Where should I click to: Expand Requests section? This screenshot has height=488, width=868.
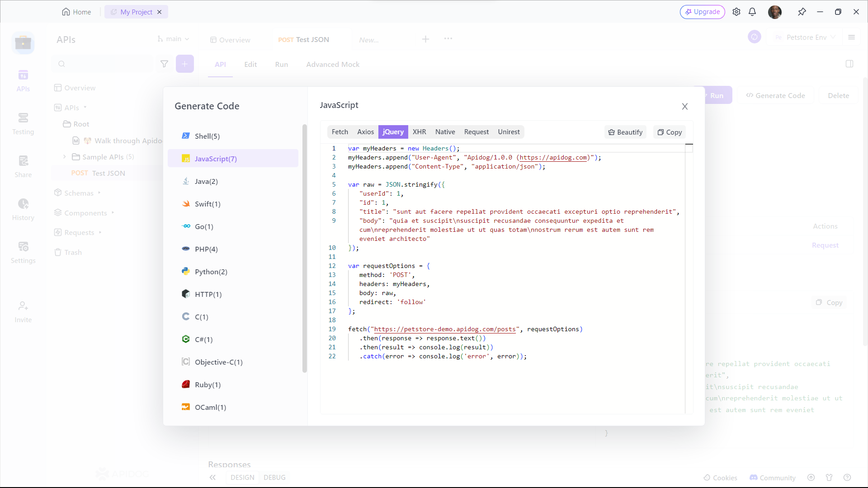[x=100, y=232]
